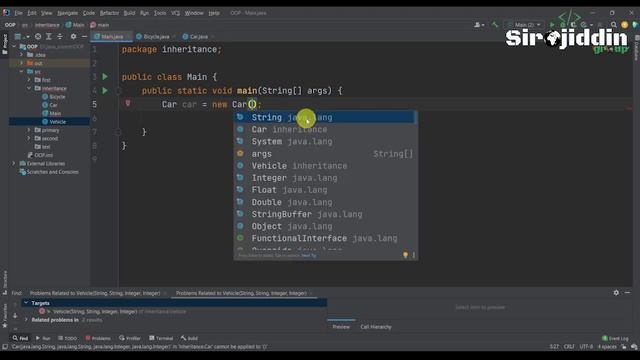Image resolution: width=640 pixels, height=360 pixels.
Task: Choose args completion suggestion
Action: pyautogui.click(x=325, y=154)
